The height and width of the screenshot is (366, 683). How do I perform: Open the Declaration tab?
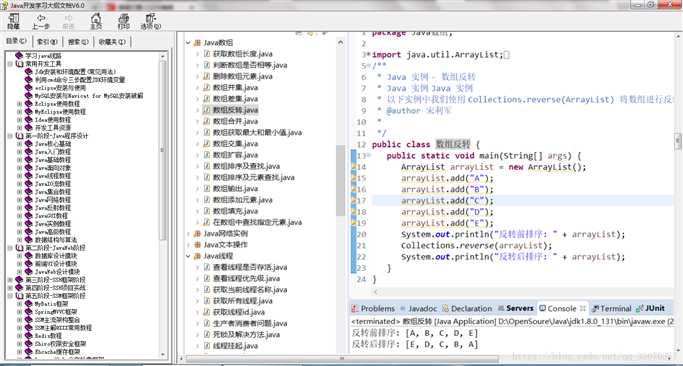pos(467,308)
